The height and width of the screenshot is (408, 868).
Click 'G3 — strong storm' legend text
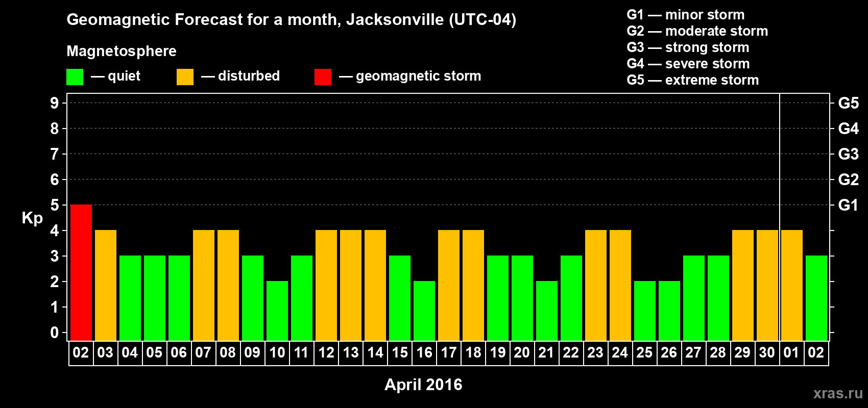tap(688, 47)
